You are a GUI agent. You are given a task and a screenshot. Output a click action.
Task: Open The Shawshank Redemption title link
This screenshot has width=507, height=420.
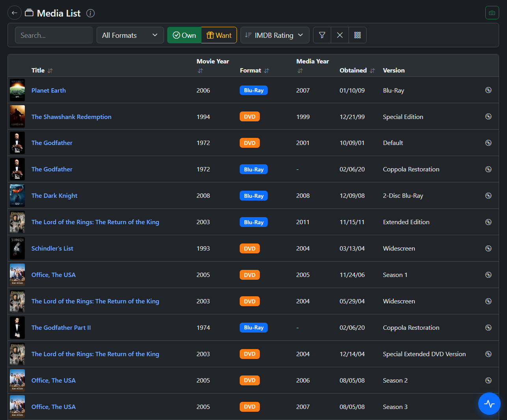tap(71, 117)
